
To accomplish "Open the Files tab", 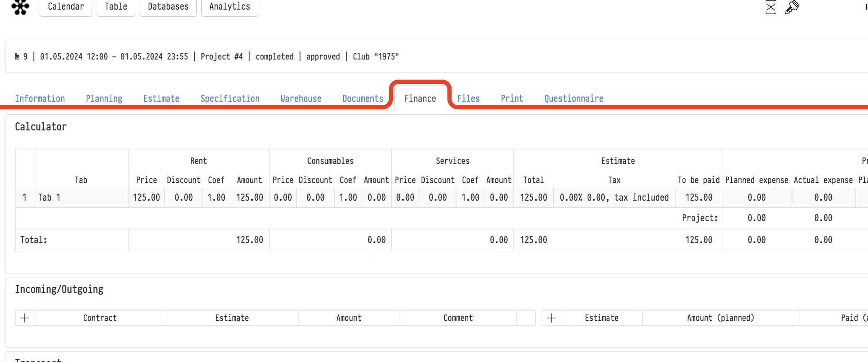I will (468, 98).
